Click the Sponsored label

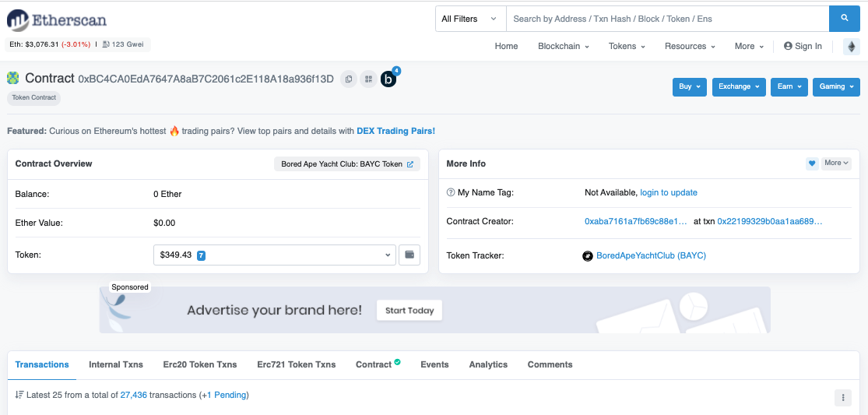pos(130,287)
